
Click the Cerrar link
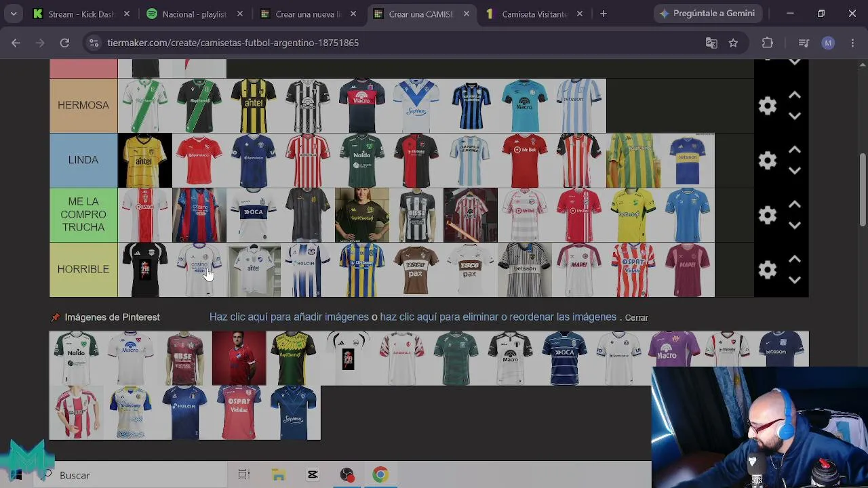(637, 318)
